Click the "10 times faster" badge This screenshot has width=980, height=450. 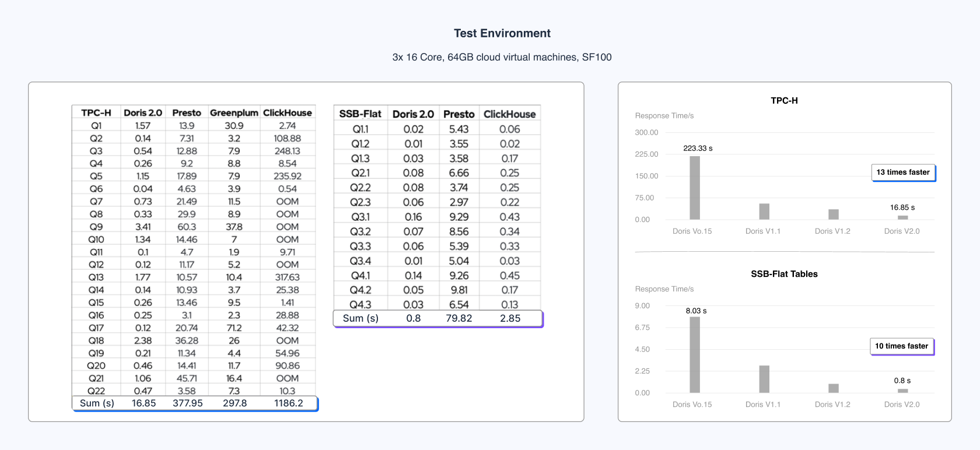[902, 346]
